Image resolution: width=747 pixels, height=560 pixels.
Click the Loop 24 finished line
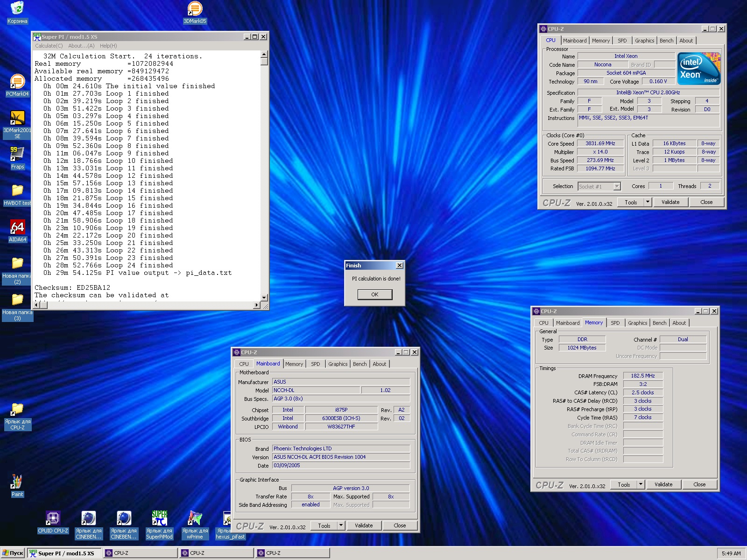pos(108,266)
